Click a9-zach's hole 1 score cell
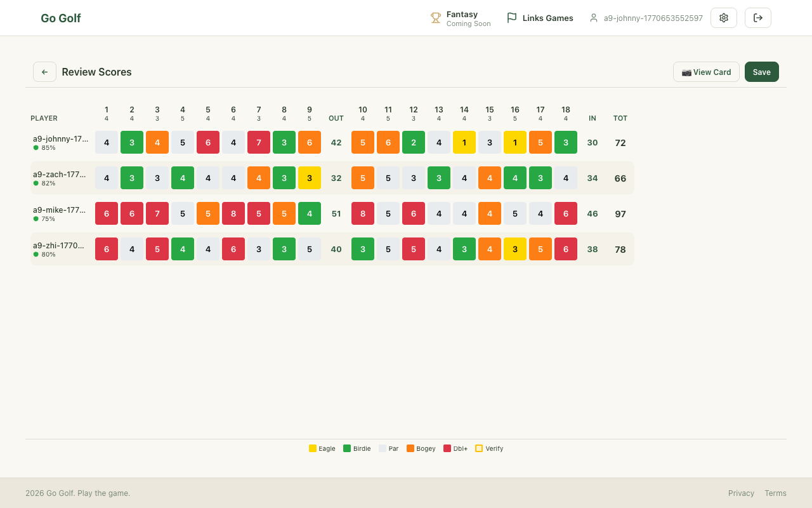Screen dimensions: 812x508 tap(107, 178)
